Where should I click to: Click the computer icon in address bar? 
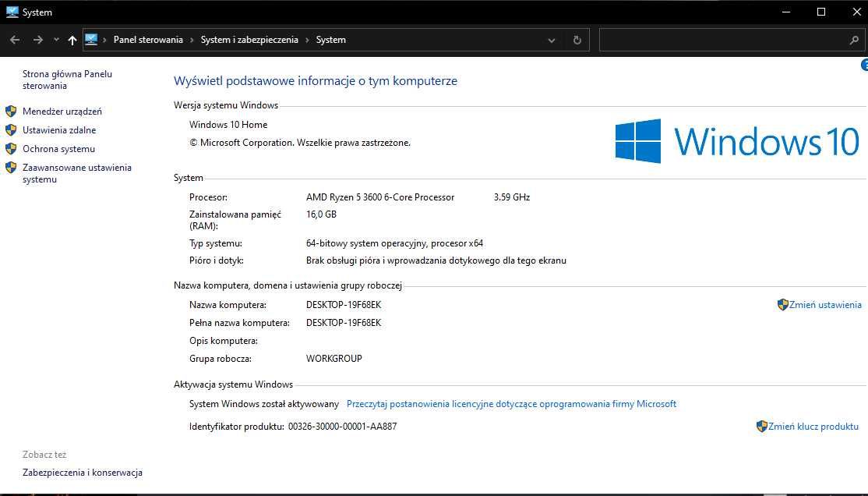(91, 39)
